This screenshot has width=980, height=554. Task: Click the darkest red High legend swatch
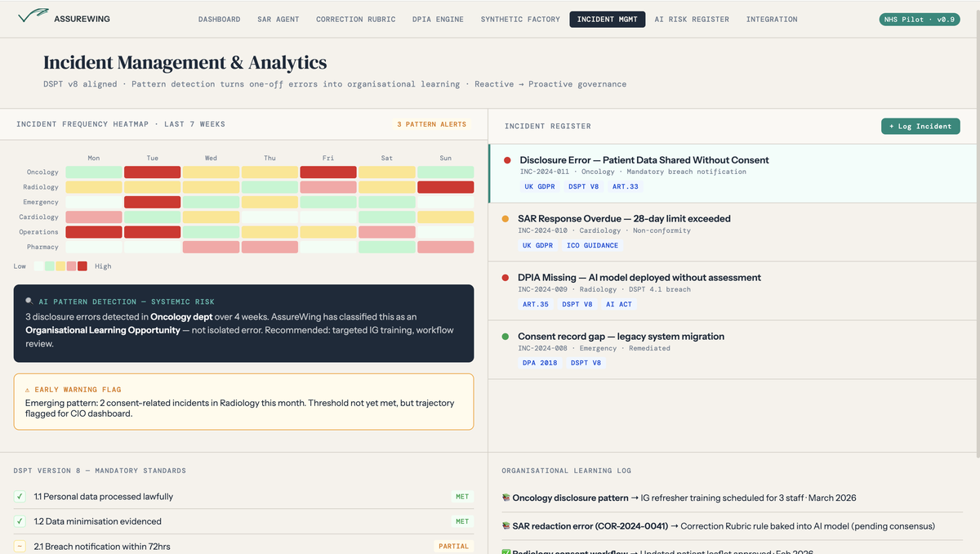82,266
